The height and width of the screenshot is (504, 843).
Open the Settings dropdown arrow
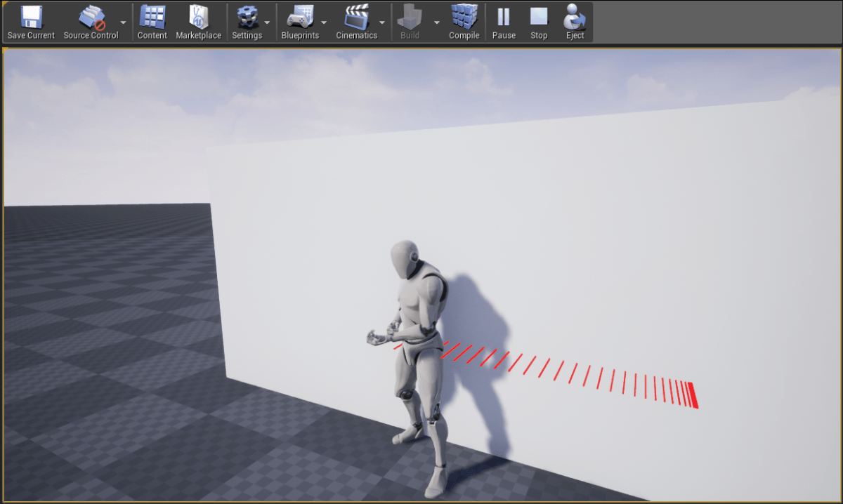(267, 21)
